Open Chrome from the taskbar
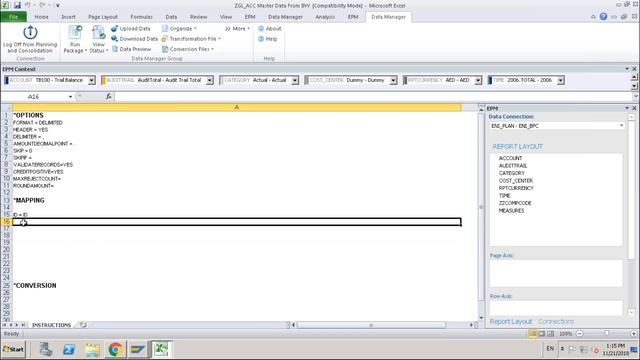Viewport: 640px width, 360px height. click(x=115, y=349)
